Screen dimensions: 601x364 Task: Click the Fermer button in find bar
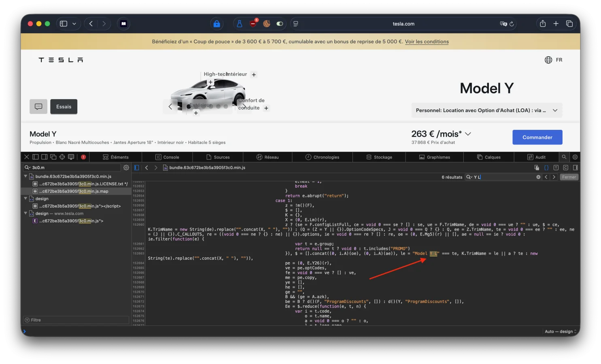tap(569, 177)
